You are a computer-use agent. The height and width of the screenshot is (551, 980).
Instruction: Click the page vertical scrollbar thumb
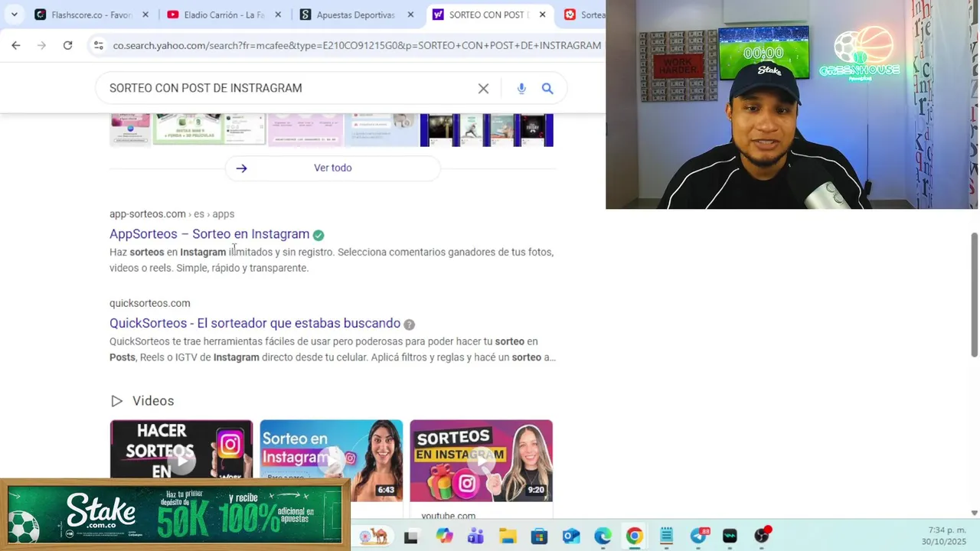click(x=974, y=294)
